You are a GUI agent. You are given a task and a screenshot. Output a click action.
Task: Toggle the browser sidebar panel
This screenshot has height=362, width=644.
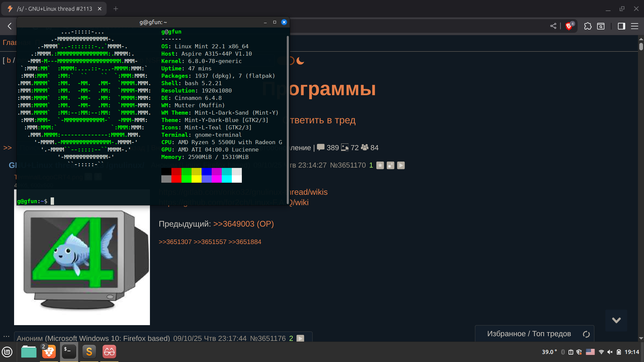621,26
